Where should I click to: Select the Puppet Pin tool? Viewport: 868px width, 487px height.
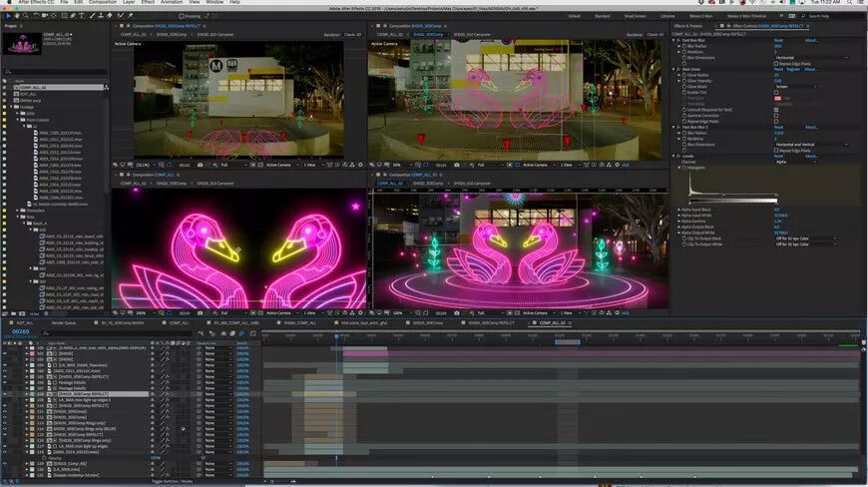tap(131, 16)
